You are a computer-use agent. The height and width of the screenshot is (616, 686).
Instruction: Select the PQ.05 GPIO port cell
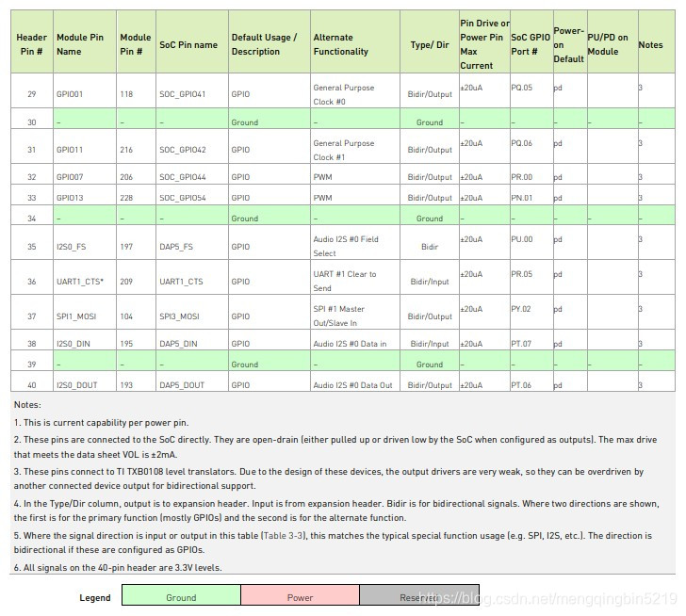[x=531, y=90]
